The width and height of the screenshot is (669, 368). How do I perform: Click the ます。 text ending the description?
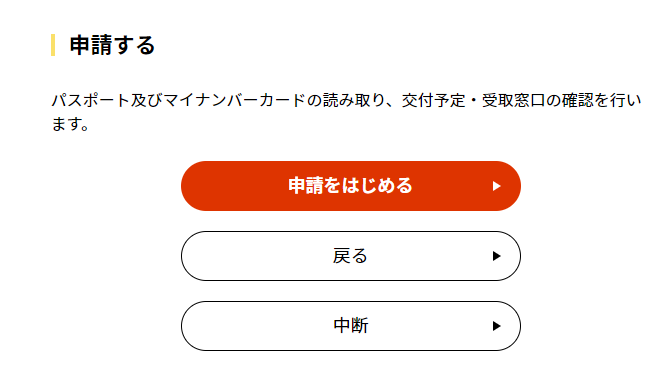coord(70,124)
